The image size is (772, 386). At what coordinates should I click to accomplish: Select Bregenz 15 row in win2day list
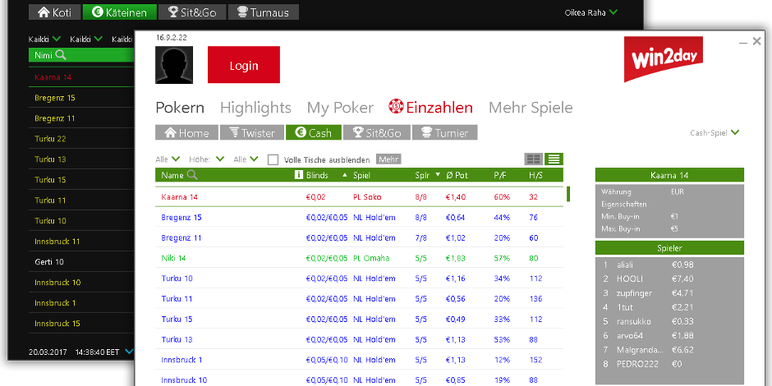click(359, 217)
